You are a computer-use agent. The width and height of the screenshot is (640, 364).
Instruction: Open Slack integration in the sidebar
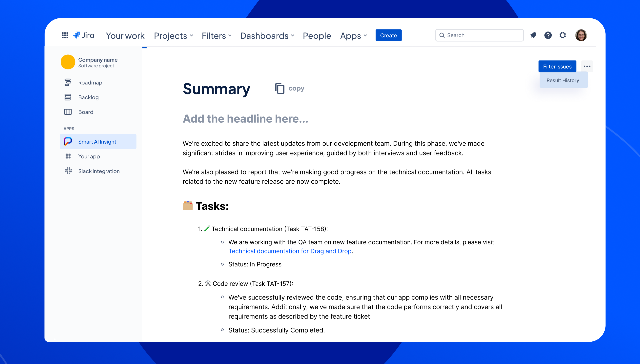(x=99, y=171)
